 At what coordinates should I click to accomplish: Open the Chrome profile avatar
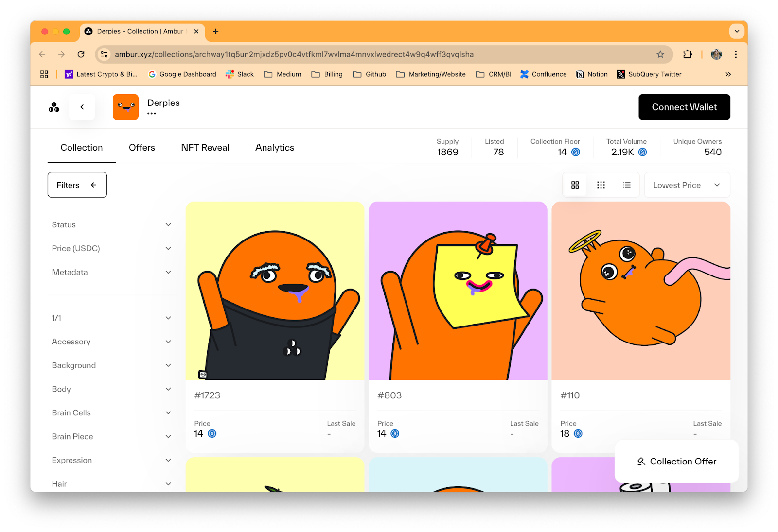coord(716,54)
